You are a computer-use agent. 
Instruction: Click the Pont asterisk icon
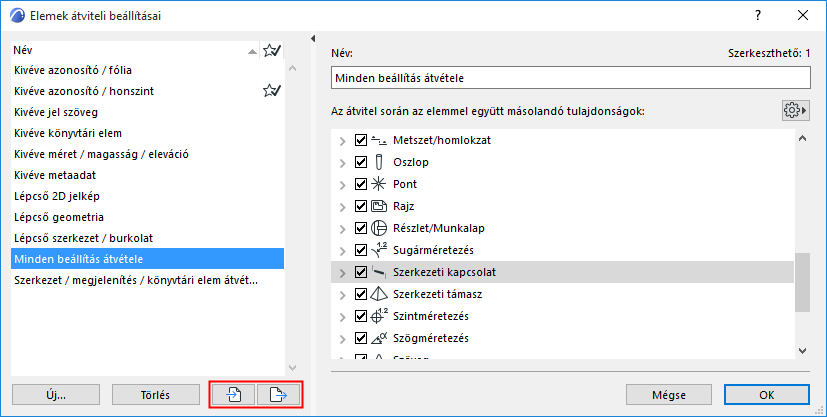[x=379, y=184]
